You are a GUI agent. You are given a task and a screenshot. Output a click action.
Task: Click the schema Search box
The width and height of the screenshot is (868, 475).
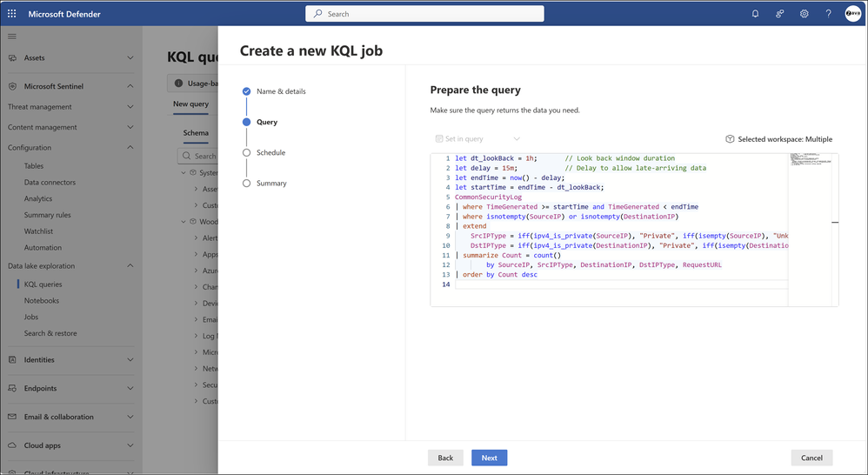coord(199,156)
